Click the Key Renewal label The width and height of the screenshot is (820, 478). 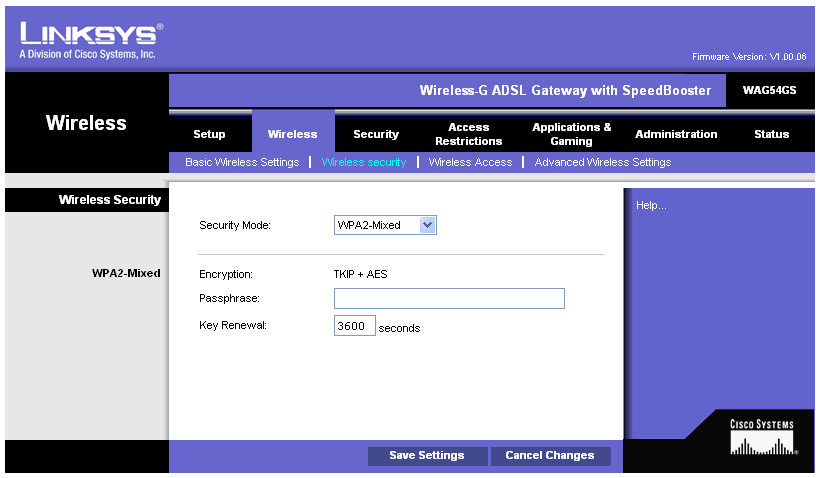coord(233,325)
